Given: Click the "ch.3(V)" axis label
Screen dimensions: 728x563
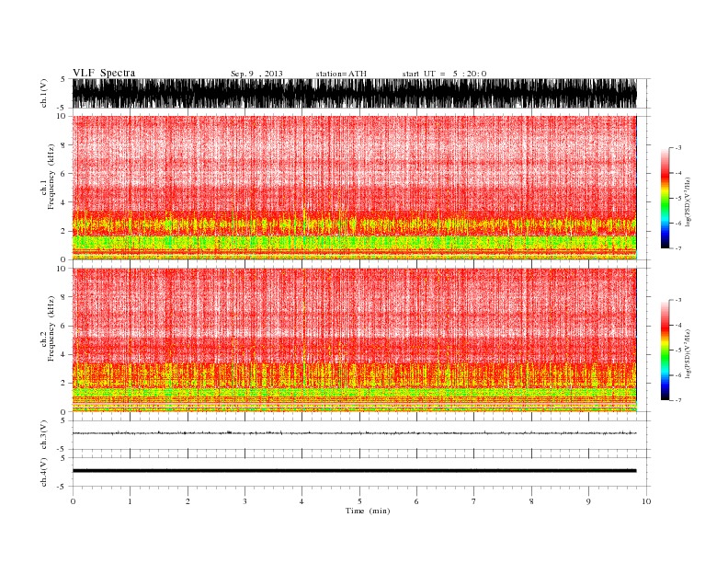Looking at the screenshot, I should click(x=44, y=435).
